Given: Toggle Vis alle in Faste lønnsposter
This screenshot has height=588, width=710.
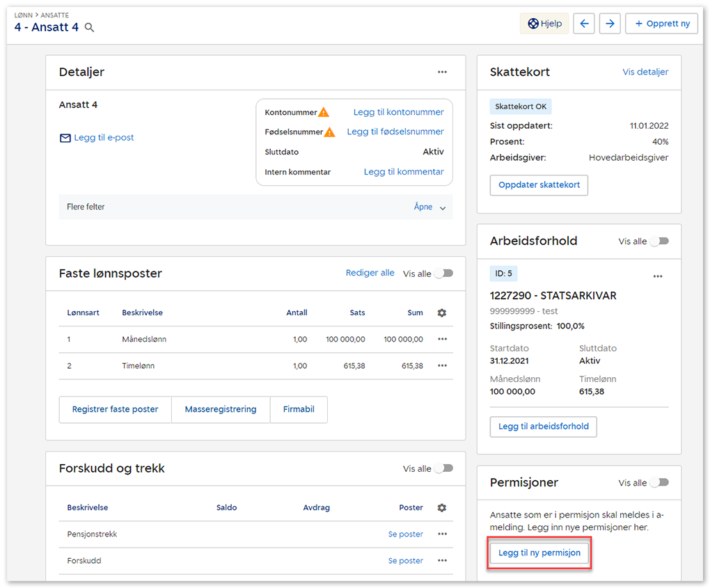Looking at the screenshot, I should pos(443,273).
